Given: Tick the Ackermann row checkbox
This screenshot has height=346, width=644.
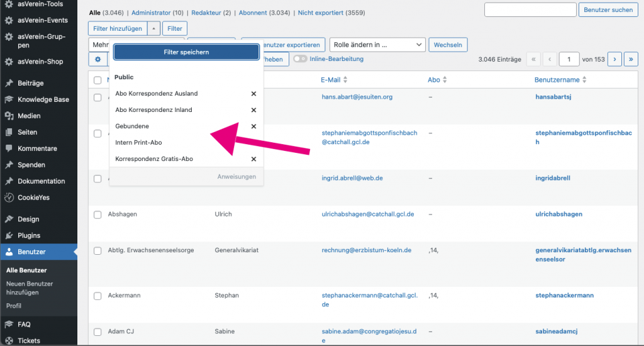Looking at the screenshot, I should point(97,296).
